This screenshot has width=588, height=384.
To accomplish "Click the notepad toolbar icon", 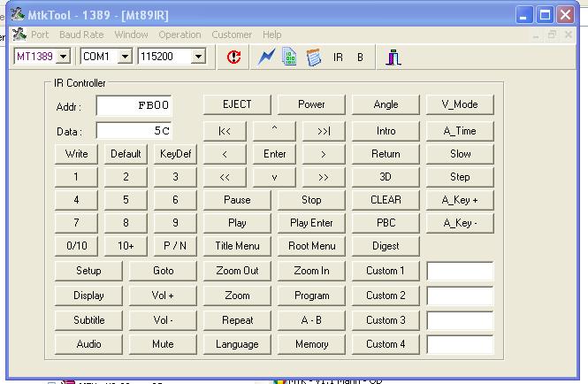I will (x=314, y=57).
